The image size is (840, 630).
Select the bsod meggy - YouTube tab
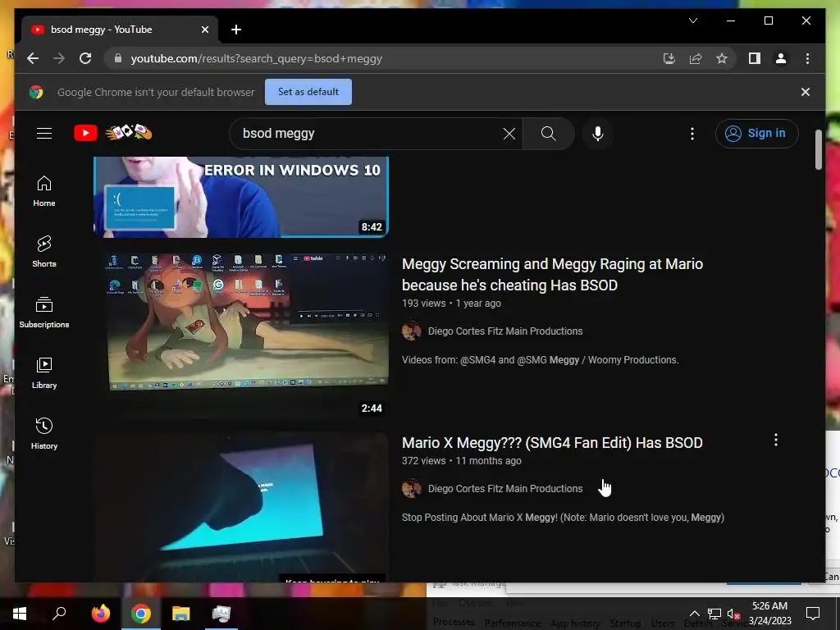pyautogui.click(x=120, y=30)
